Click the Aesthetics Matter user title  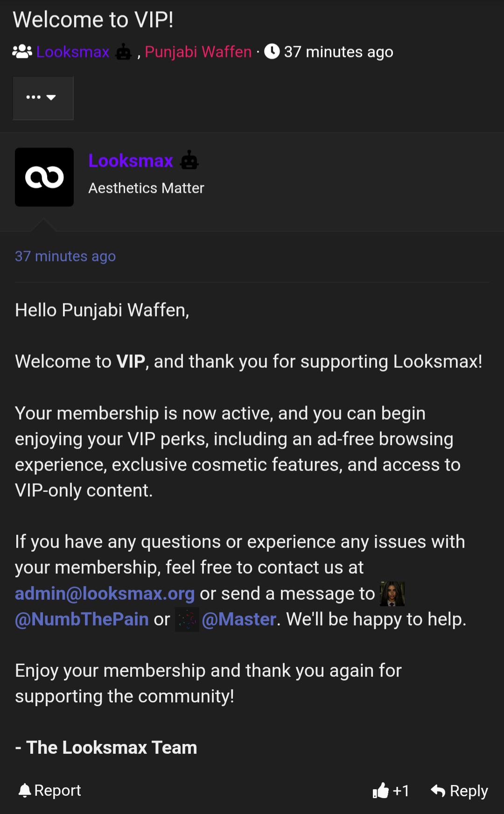tap(147, 188)
